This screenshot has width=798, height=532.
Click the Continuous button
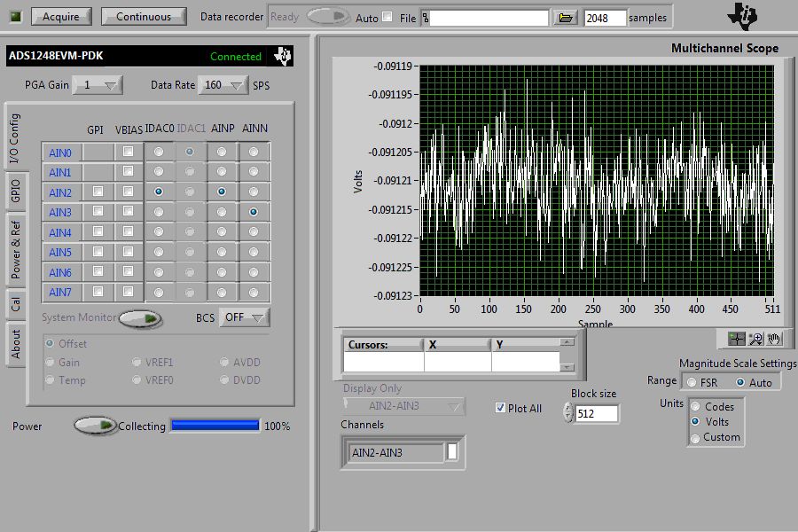[144, 16]
